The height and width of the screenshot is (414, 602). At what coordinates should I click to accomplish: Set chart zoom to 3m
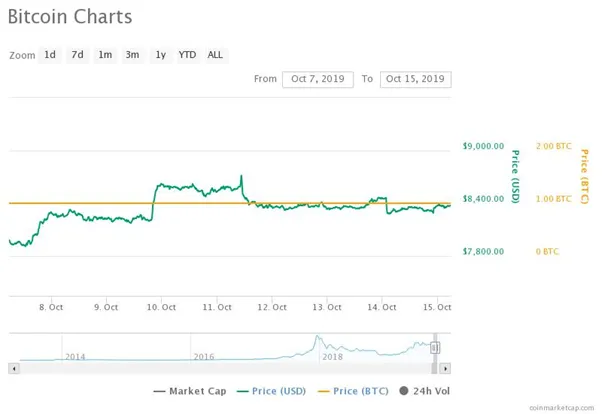tap(132, 55)
